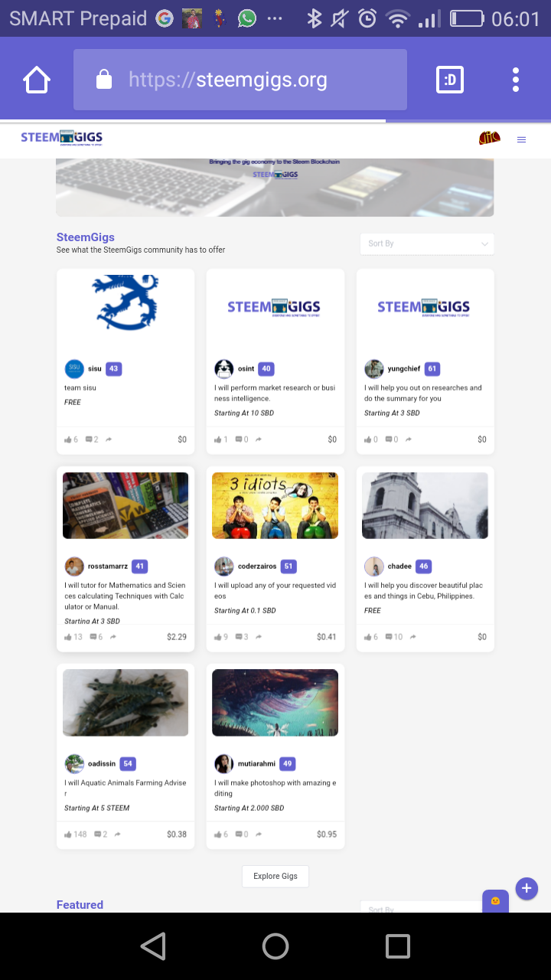Open user oadissin's profile name

(102, 764)
